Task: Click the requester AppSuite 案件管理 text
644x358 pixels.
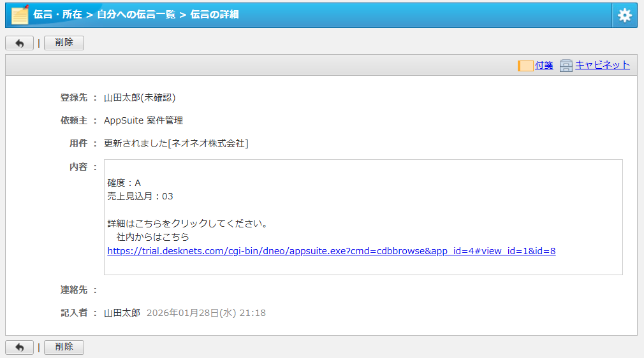Action: click(x=143, y=120)
